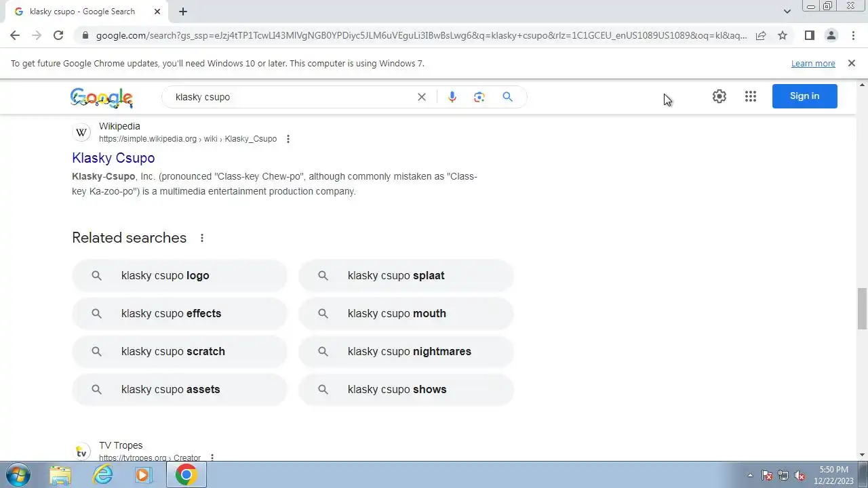
Task: Open a new tab with plus icon
Action: pos(183,12)
